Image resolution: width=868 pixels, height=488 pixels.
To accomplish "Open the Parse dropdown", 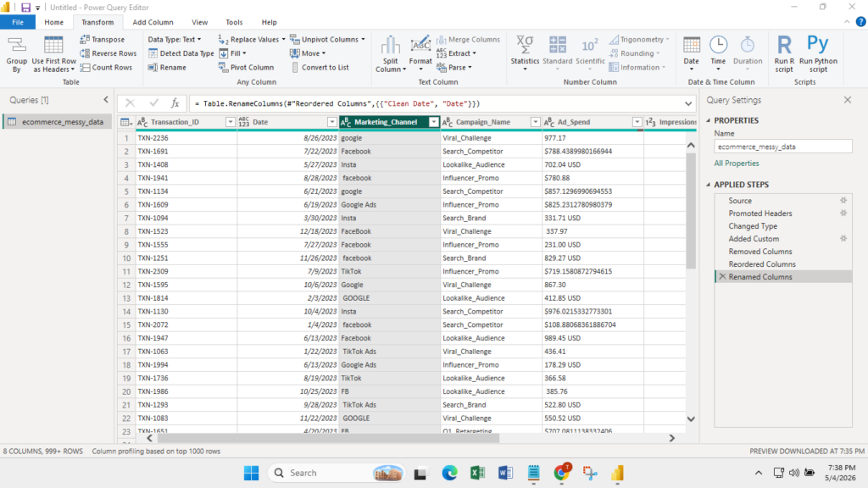I will (454, 67).
